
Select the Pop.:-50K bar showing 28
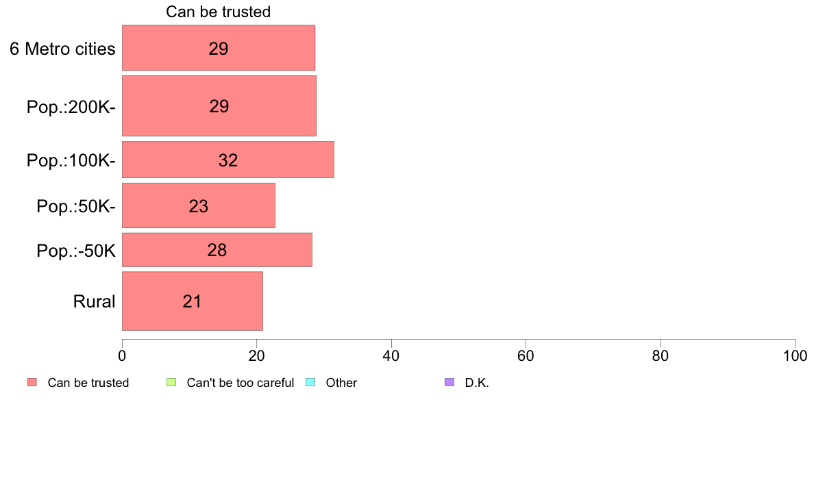click(217, 250)
